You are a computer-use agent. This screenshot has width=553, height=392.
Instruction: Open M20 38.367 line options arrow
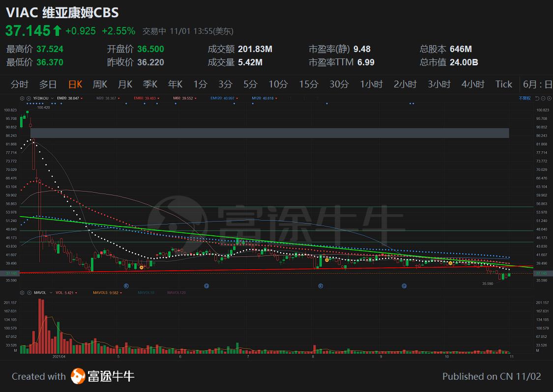tap(118, 98)
